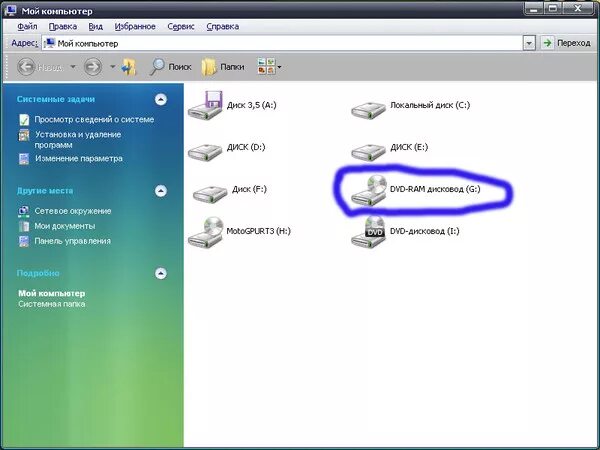Open Сетевое окружение link
Screen dimensions: 600x450
(x=73, y=211)
